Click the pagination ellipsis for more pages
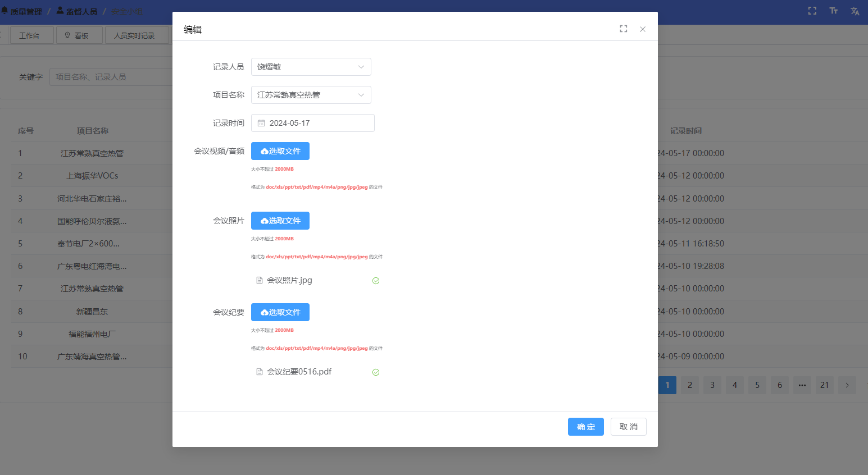 pos(802,385)
